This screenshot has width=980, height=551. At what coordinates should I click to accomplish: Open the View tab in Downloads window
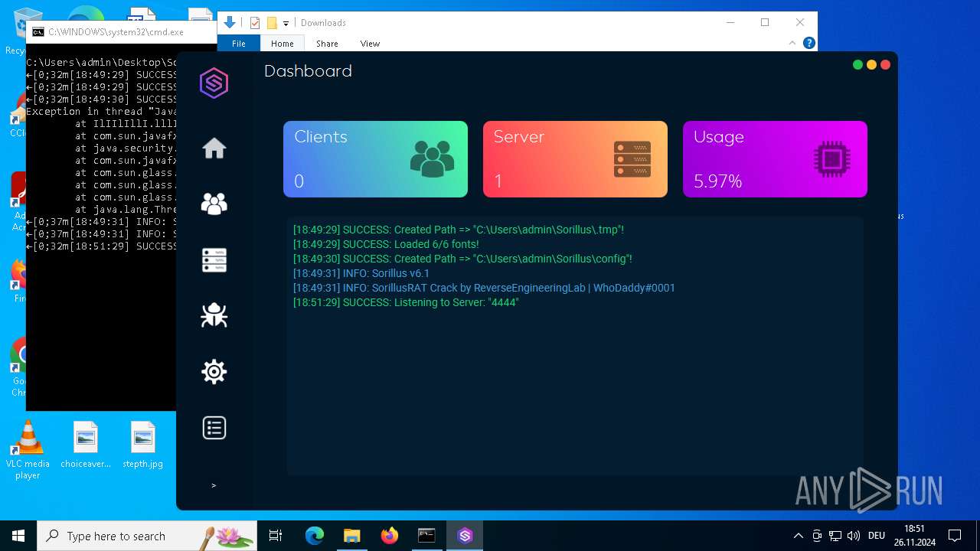370,44
